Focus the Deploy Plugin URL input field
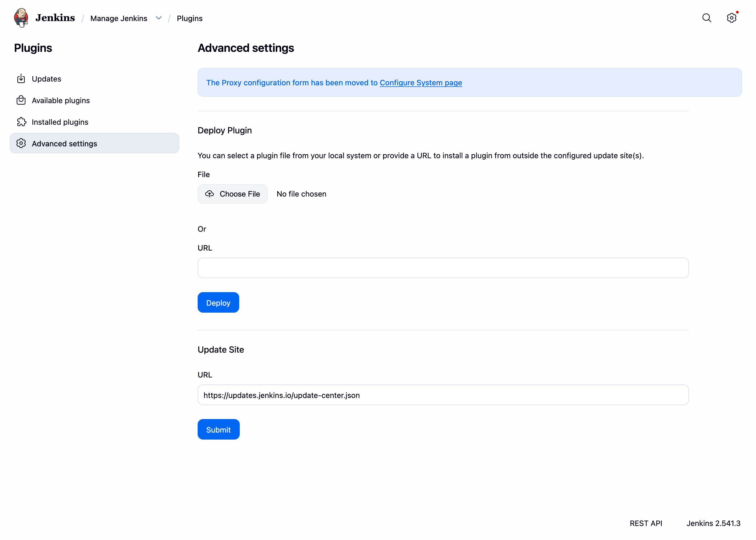 [x=443, y=268]
